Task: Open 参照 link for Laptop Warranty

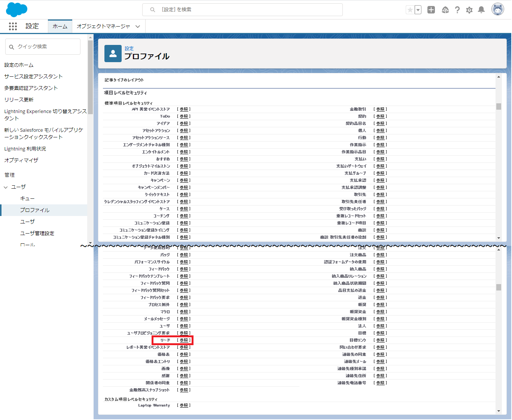Action: [x=184, y=405]
